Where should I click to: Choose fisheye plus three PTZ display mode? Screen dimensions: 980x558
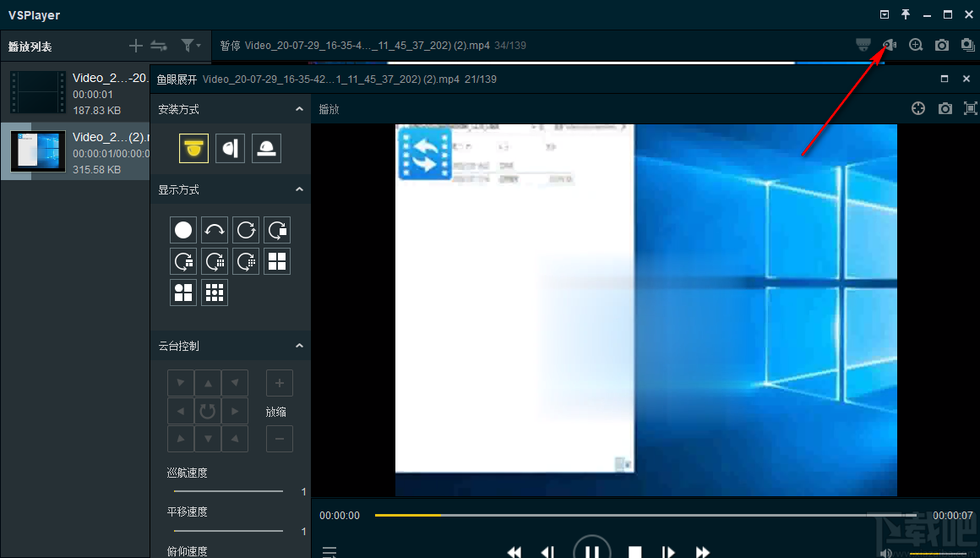(x=183, y=293)
